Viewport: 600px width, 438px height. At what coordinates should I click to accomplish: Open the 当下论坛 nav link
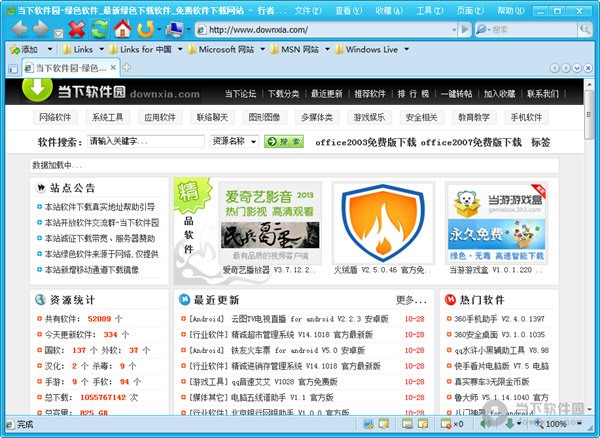[240, 94]
